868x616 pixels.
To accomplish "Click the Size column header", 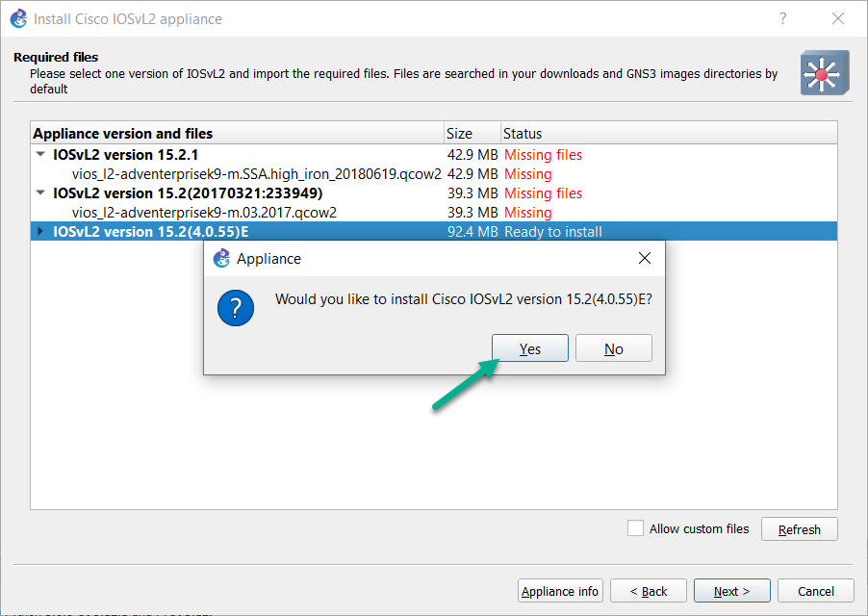I will point(472,134).
